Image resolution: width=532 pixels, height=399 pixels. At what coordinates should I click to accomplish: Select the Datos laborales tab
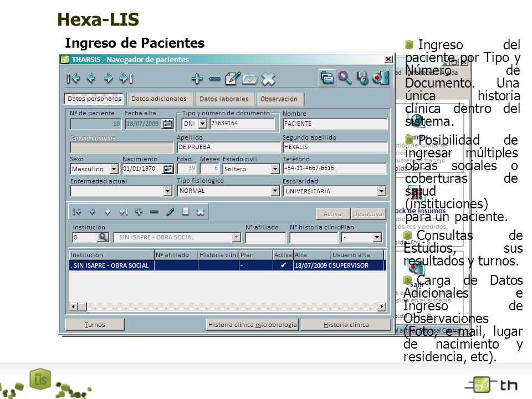[x=224, y=99]
